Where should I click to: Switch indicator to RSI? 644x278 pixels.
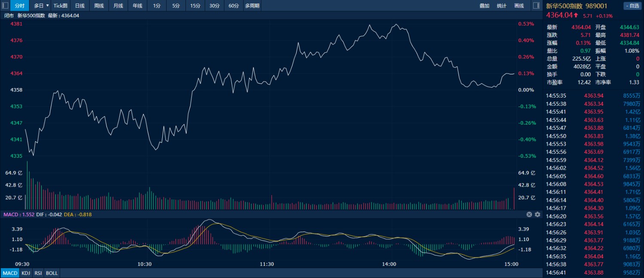(38, 273)
